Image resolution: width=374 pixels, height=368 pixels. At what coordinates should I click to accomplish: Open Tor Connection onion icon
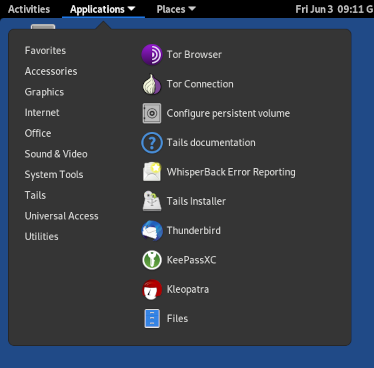click(x=152, y=84)
